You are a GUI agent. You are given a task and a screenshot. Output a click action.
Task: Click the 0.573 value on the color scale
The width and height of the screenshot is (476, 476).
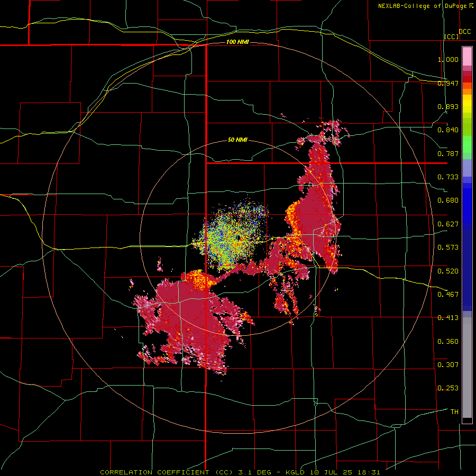point(448,248)
